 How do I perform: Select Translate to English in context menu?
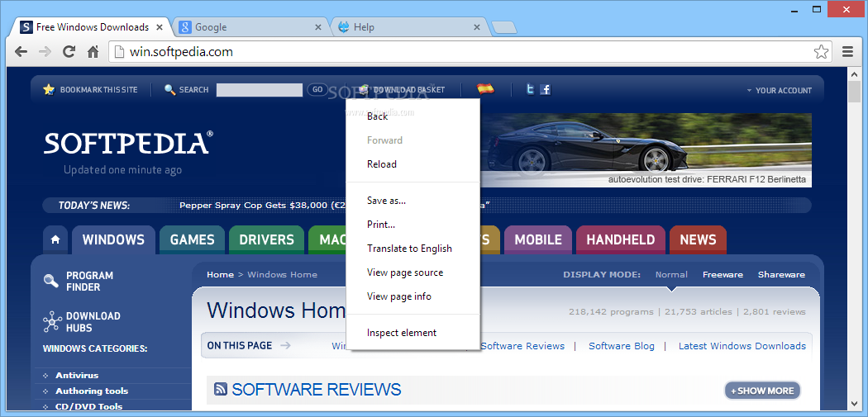[413, 249]
